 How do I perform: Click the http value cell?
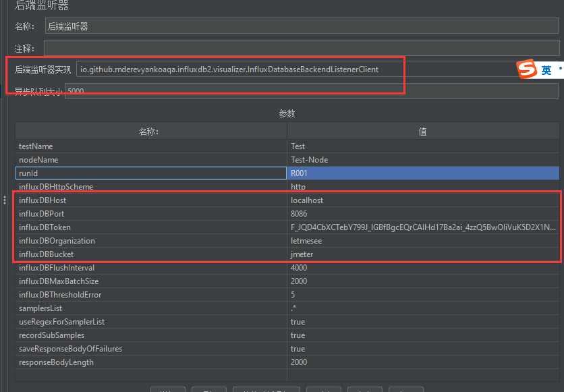tap(424, 187)
